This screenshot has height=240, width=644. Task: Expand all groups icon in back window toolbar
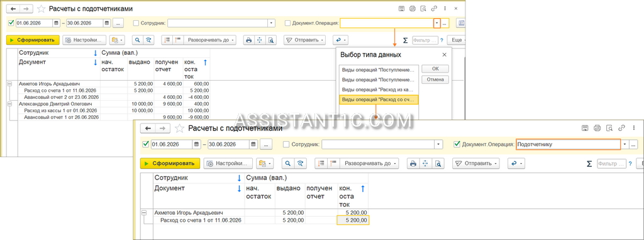178,40
